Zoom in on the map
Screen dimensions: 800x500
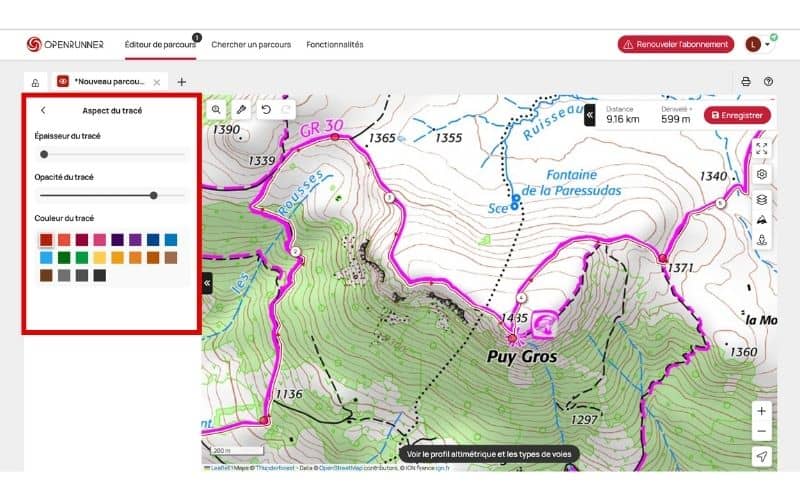pos(762,411)
